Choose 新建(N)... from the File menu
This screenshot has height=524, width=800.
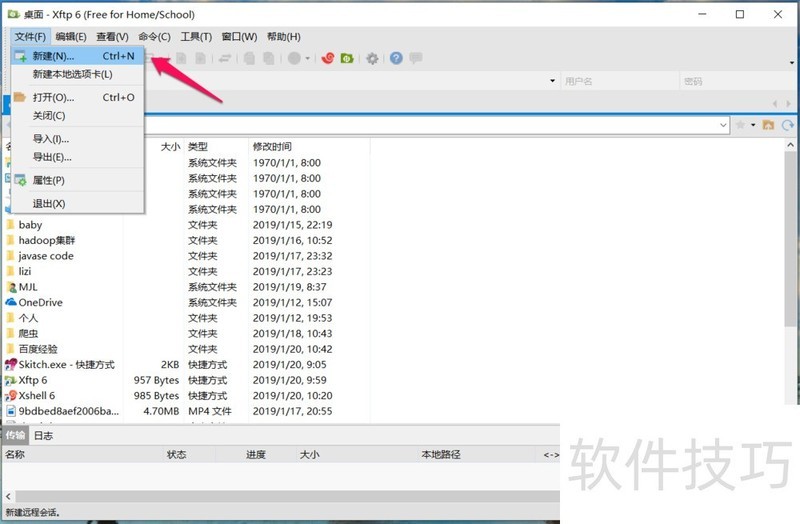77,56
